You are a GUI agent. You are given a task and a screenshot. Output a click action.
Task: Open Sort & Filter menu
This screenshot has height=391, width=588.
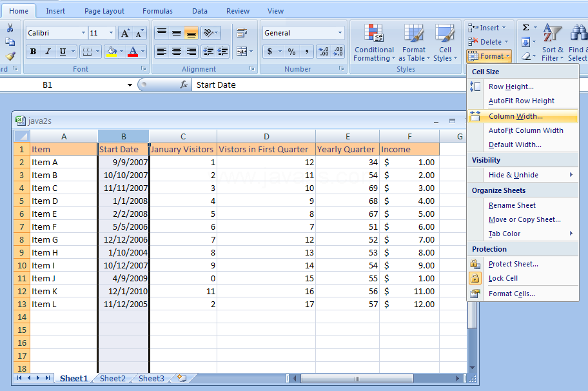[553, 43]
